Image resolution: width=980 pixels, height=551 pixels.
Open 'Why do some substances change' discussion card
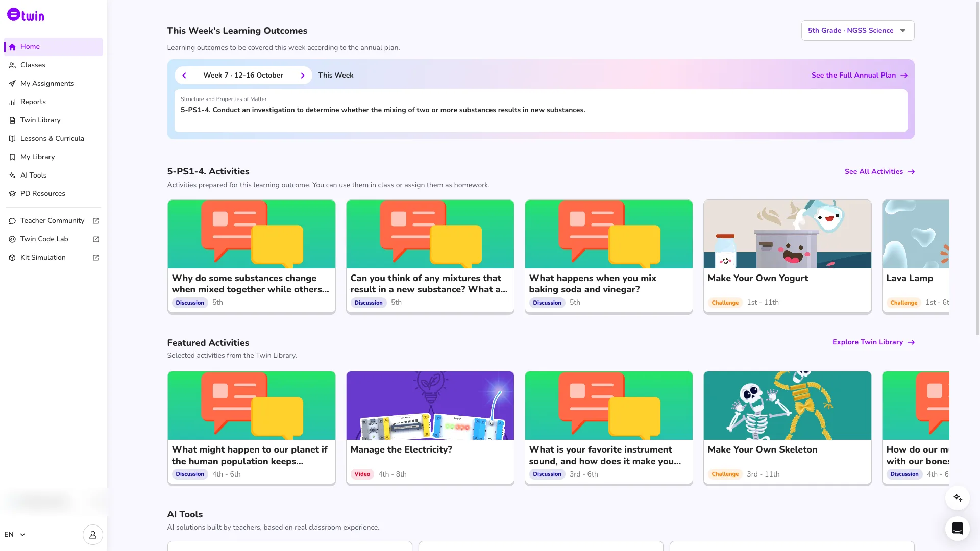[x=251, y=257]
